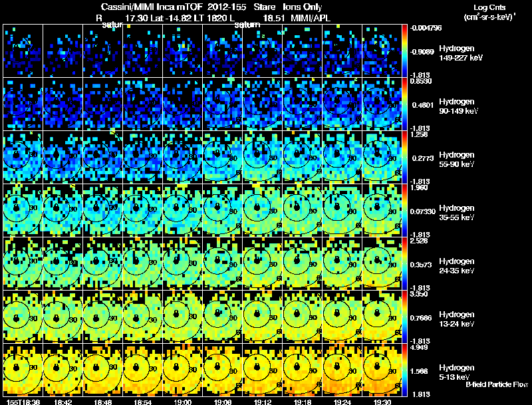
Task: Click the '(cm²-sr-s-keV)' units label
Action: 489,17
